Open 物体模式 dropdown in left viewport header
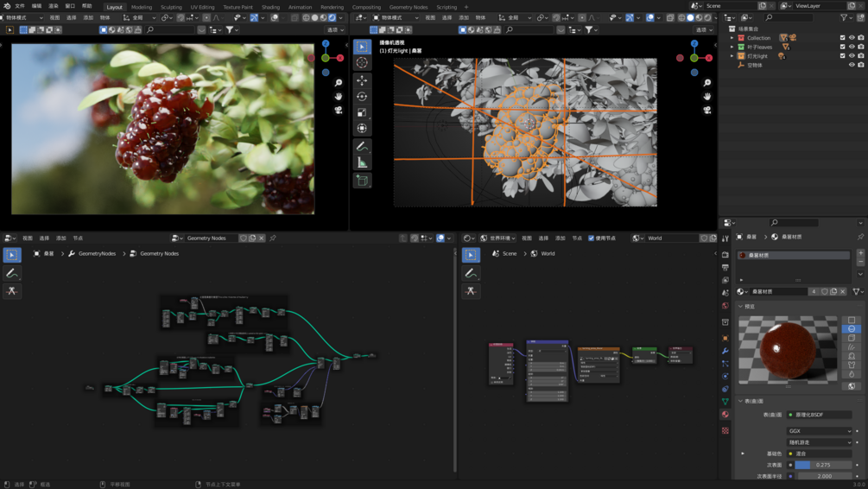This screenshot has width=868, height=489. [22, 18]
